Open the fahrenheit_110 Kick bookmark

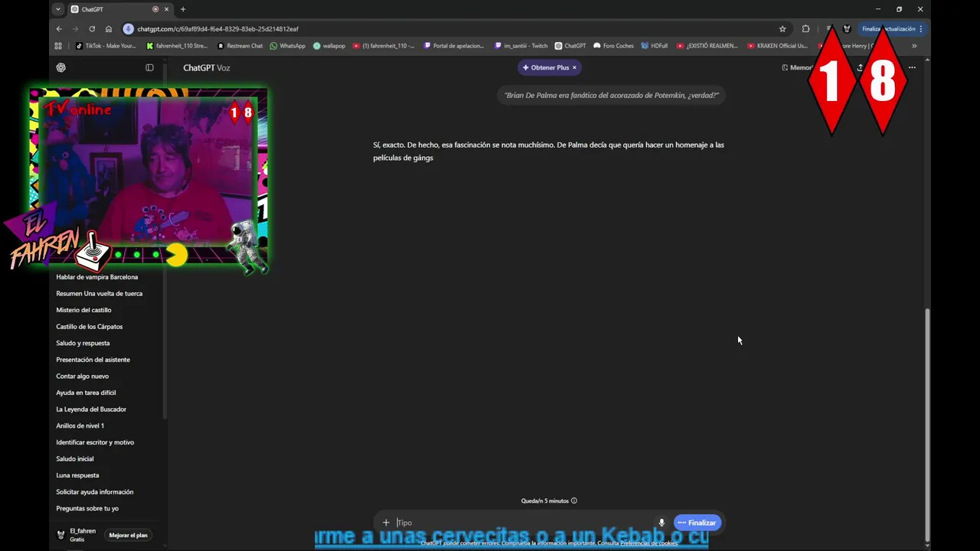coord(177,46)
